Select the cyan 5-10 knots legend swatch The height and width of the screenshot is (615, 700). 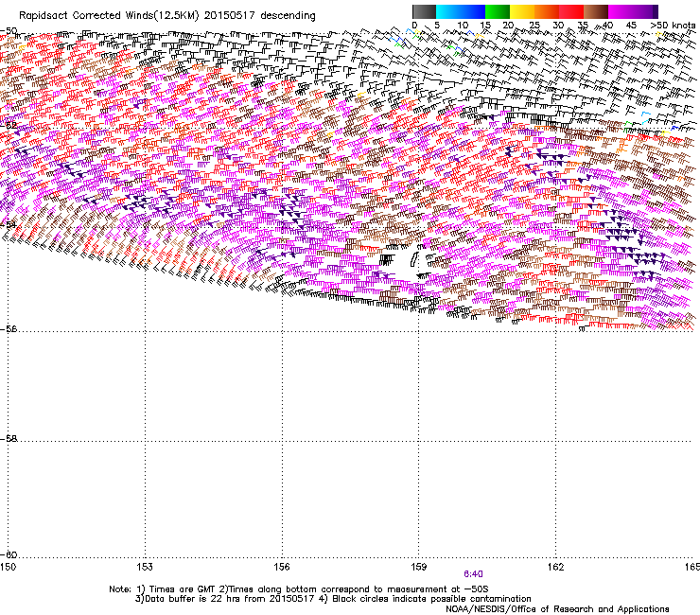[x=447, y=11]
